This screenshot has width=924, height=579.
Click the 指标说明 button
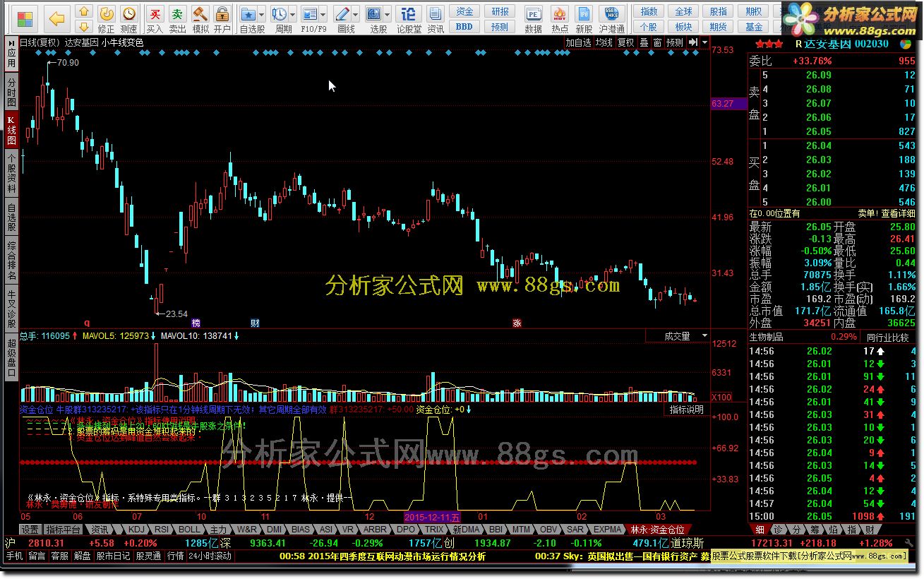(686, 410)
